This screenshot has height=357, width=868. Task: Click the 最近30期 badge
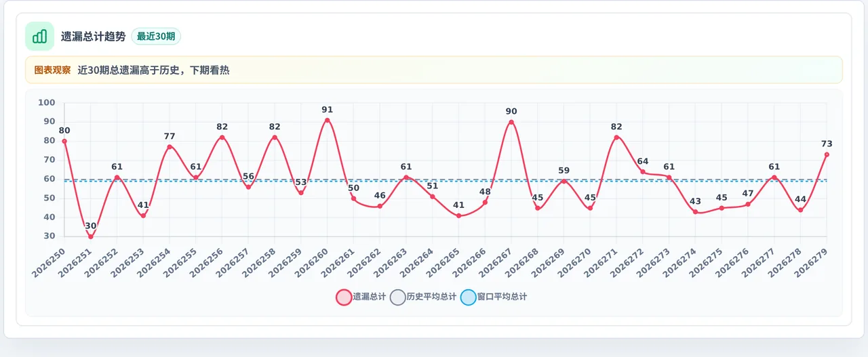pyautogui.click(x=156, y=37)
